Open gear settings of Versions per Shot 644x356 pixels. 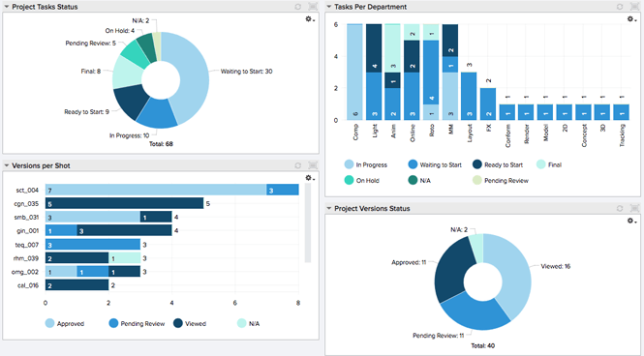pos(309,178)
